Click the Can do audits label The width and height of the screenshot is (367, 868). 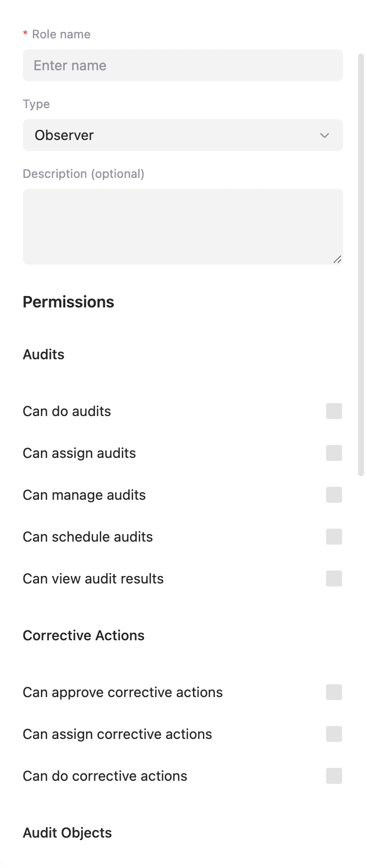(x=67, y=411)
